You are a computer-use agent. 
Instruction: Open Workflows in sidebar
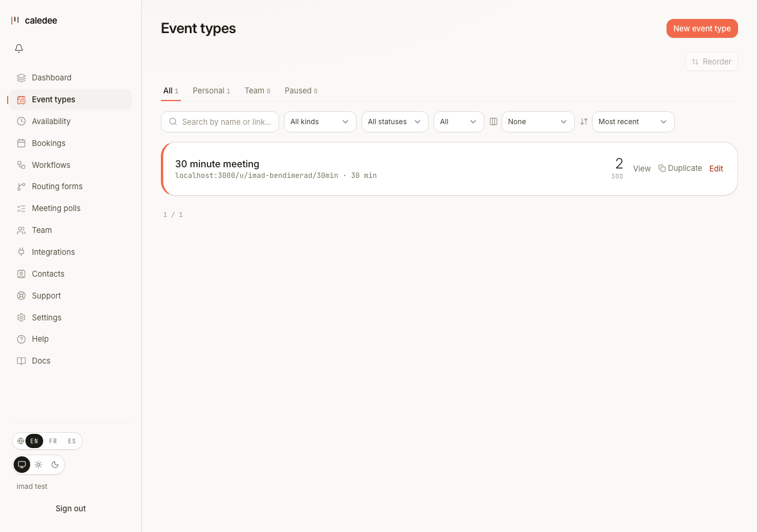coord(70,165)
